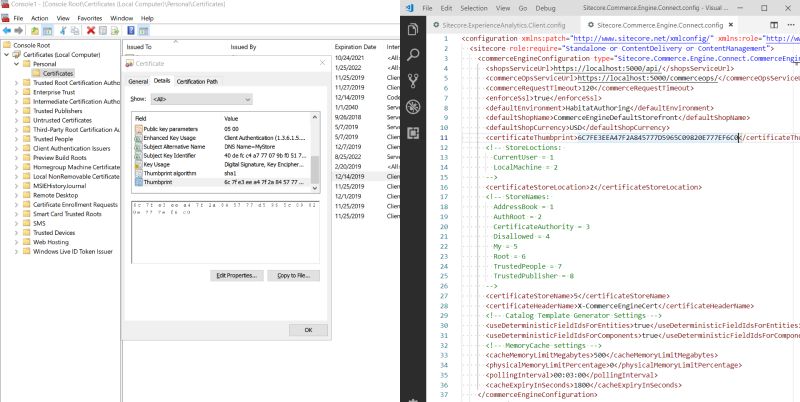Click the Export List toolbar icon
The height and width of the screenshot is (402, 800).
[115, 31]
